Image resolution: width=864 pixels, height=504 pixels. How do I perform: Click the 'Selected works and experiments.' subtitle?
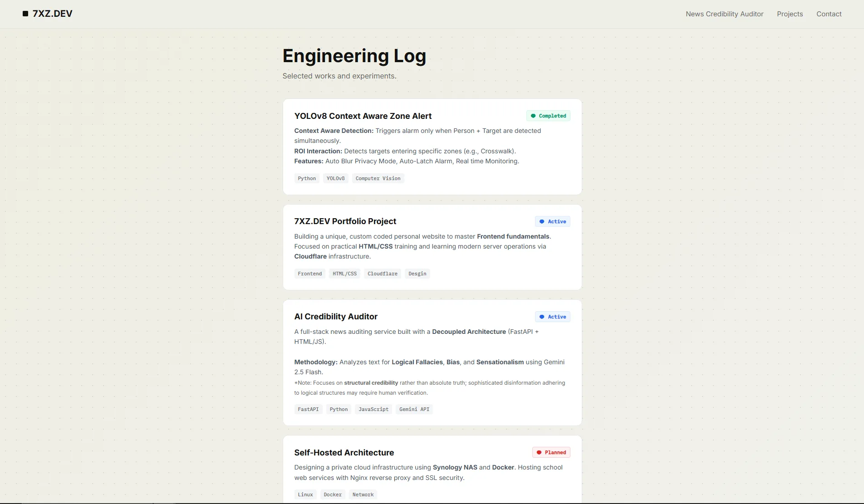coord(339,76)
